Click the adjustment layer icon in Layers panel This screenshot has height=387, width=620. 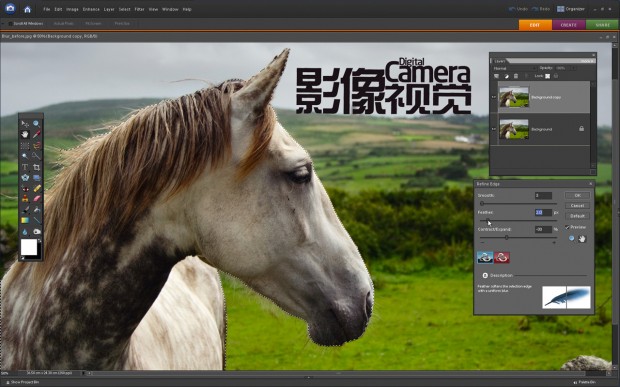click(x=507, y=76)
